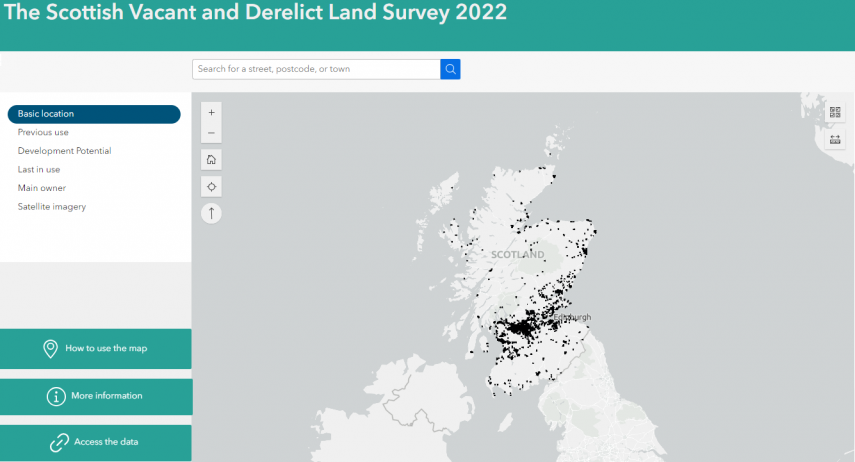The image size is (855, 462).
Task: Open the measurement tool
Action: point(835,139)
